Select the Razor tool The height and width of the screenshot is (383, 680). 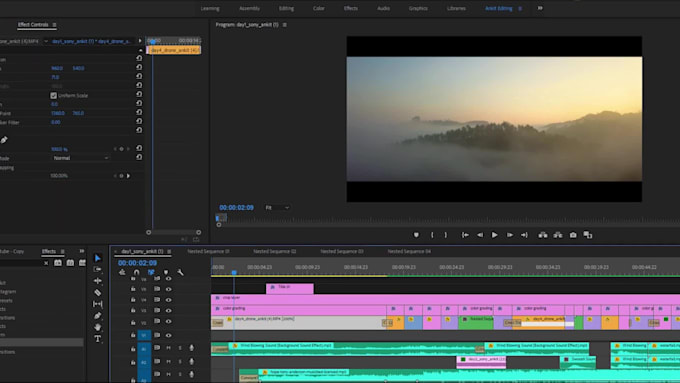coord(98,292)
